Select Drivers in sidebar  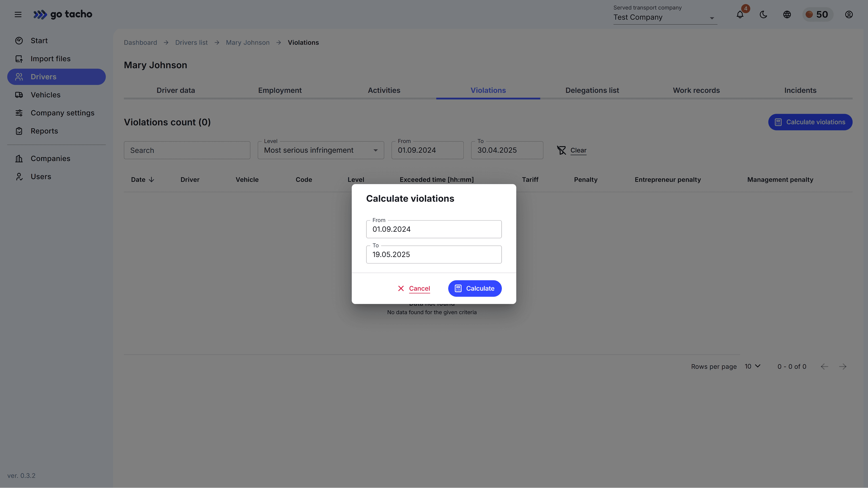[56, 77]
